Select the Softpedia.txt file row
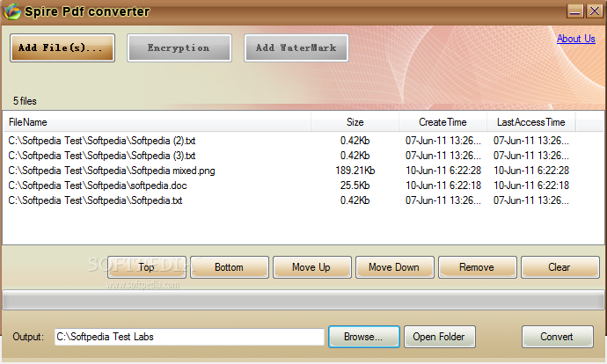 click(303, 200)
